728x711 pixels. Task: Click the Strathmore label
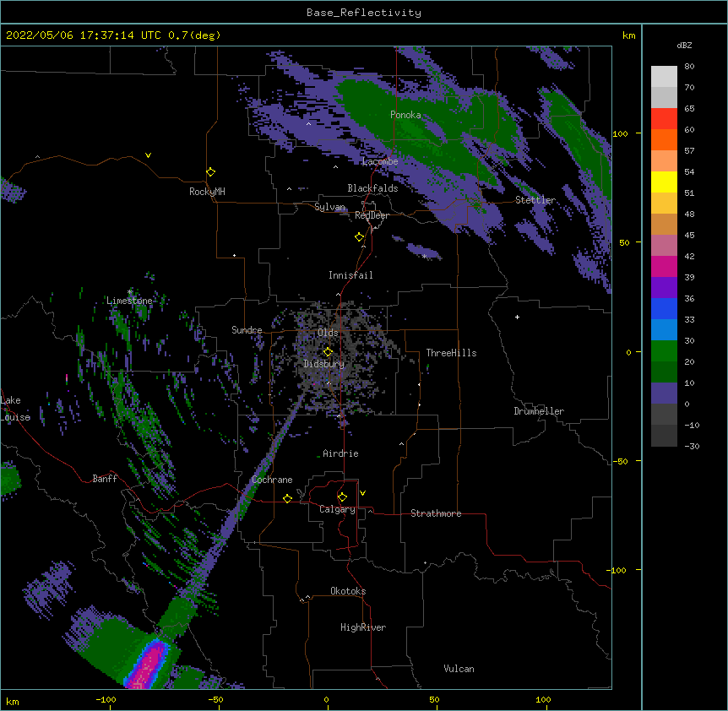tap(436, 513)
